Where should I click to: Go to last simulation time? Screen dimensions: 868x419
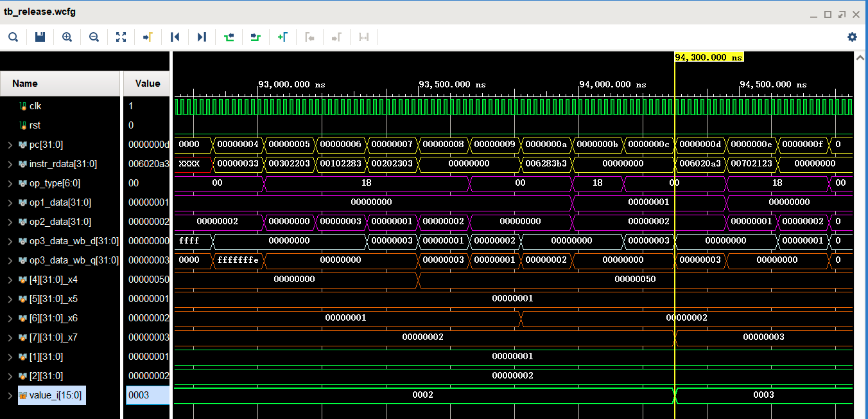[x=202, y=37]
